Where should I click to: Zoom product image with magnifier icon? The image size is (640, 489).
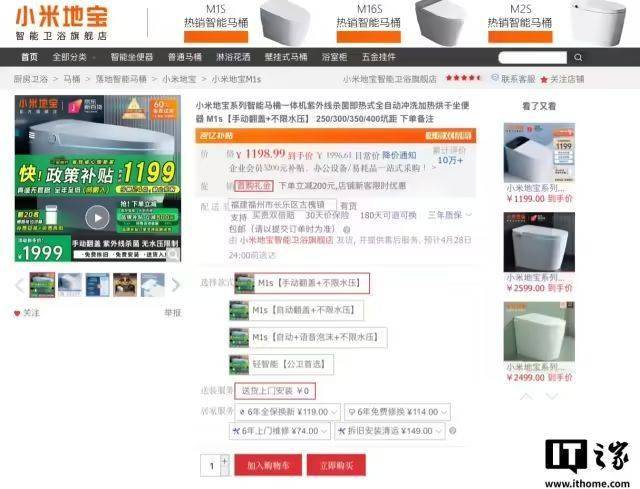(x=173, y=254)
